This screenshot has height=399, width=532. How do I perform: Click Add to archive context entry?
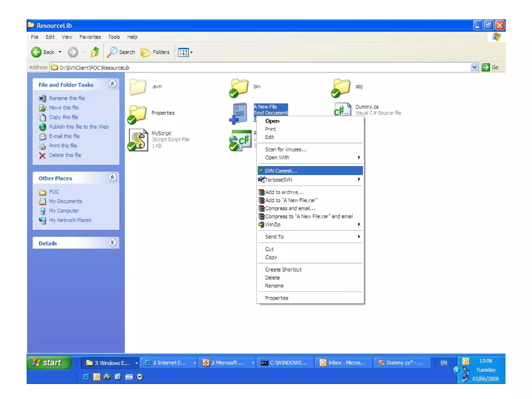point(284,192)
